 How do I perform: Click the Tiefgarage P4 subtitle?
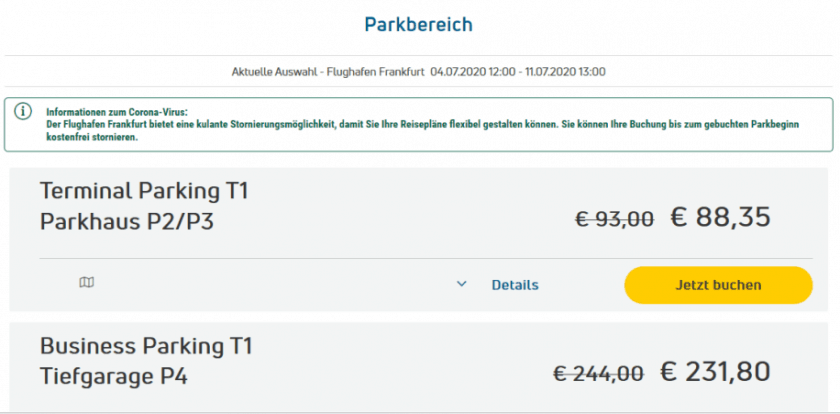point(113,377)
